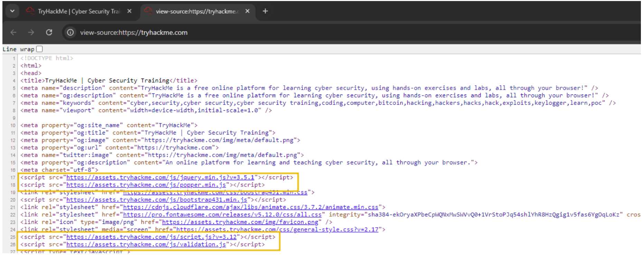
Task: Click the integrity sha384 attribute text
Action: [x=476, y=215]
